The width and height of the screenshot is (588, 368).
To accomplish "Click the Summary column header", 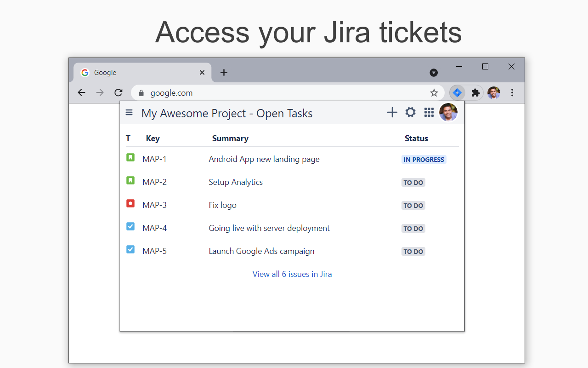I will [x=230, y=138].
